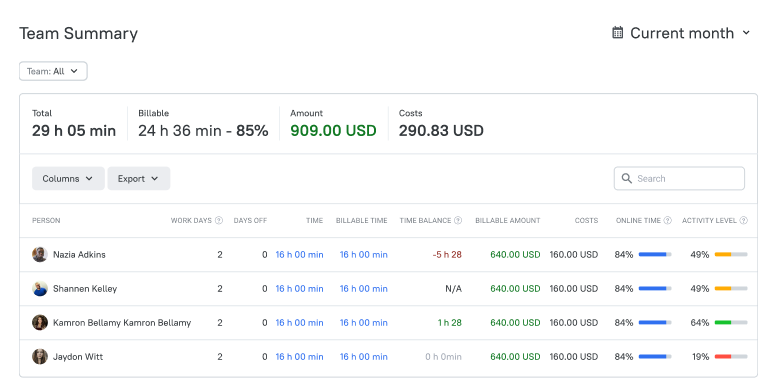Open Shannen Kelley's Billable Time link
776x392 pixels.
point(364,289)
